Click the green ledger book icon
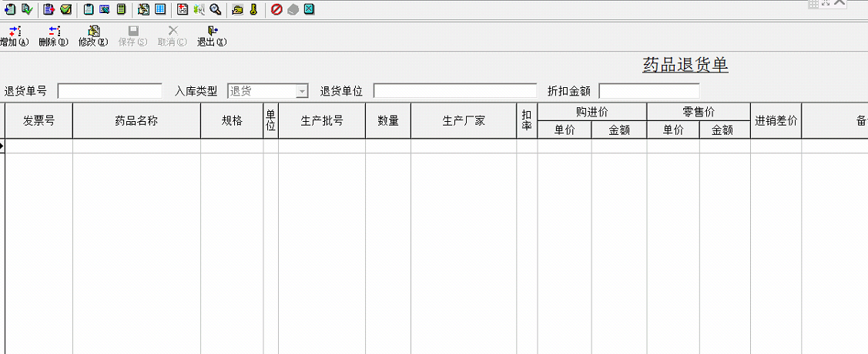Viewport: 868px width, 354px height. [121, 9]
